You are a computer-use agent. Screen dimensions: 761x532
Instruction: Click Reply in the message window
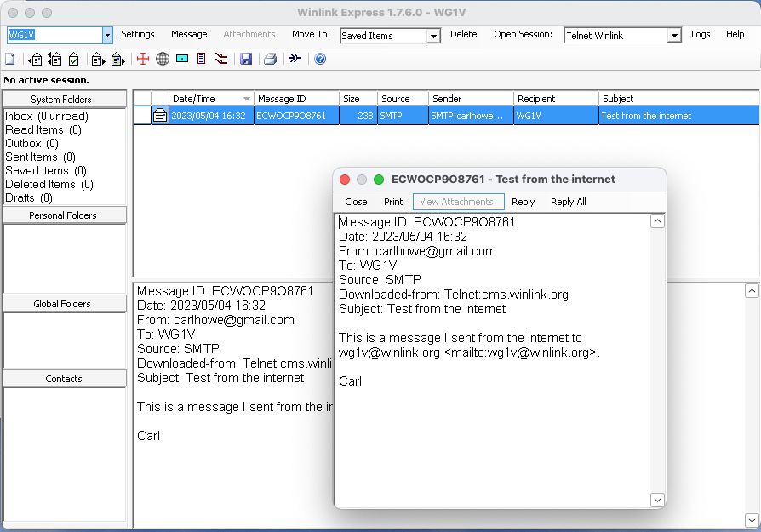point(523,202)
